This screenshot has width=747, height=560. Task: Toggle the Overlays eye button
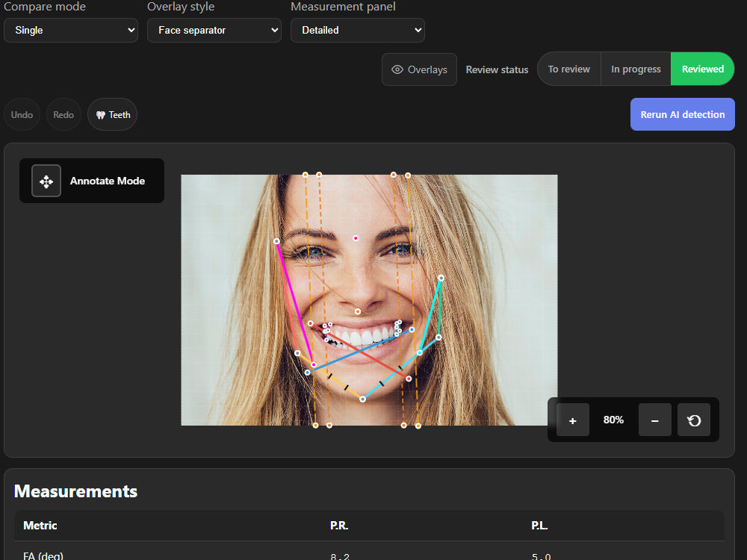[x=419, y=69]
